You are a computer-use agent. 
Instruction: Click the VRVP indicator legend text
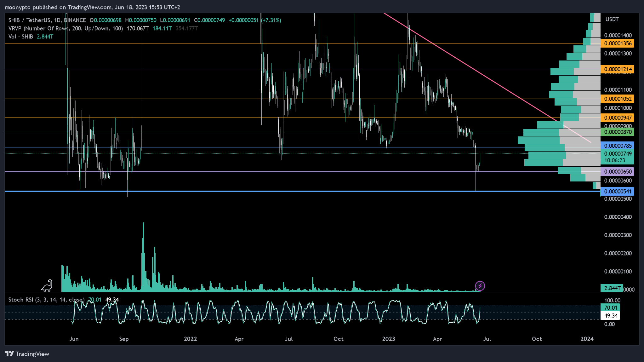(x=66, y=28)
